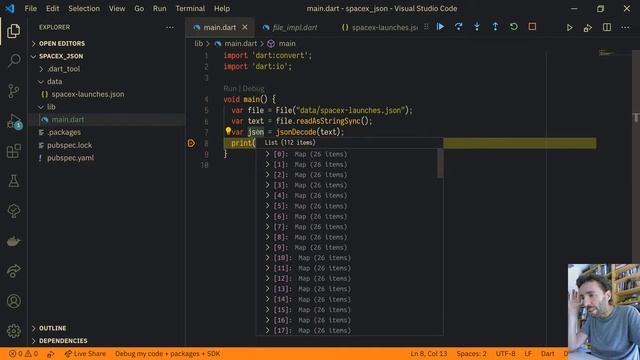Click the Run play icon in editor title
This screenshot has width=640, height=360.
click(569, 28)
